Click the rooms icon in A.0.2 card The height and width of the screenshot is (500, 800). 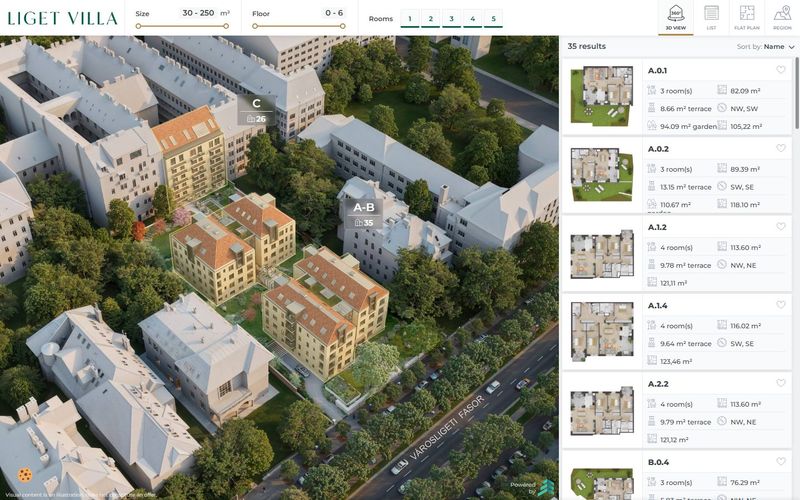click(x=652, y=169)
